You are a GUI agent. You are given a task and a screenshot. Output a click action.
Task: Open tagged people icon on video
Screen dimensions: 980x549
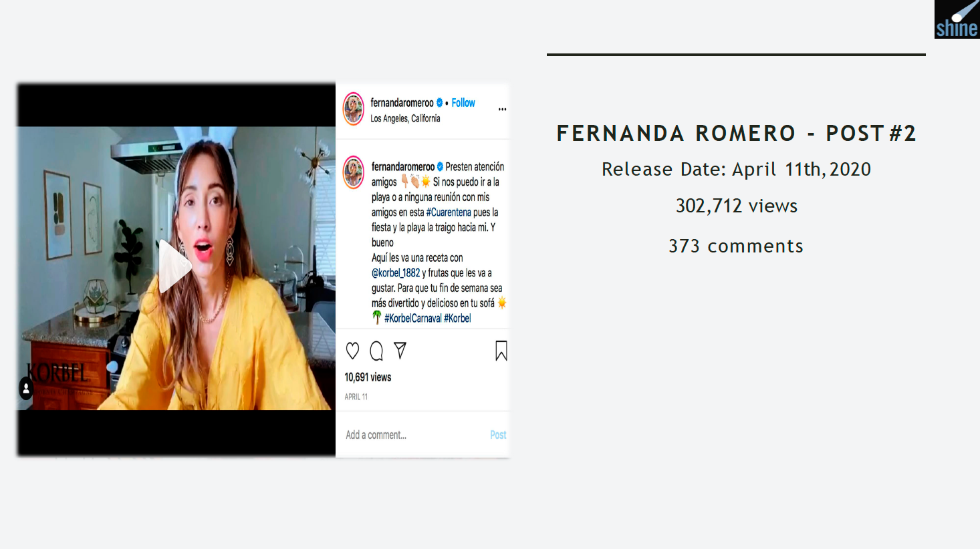coord(26,388)
